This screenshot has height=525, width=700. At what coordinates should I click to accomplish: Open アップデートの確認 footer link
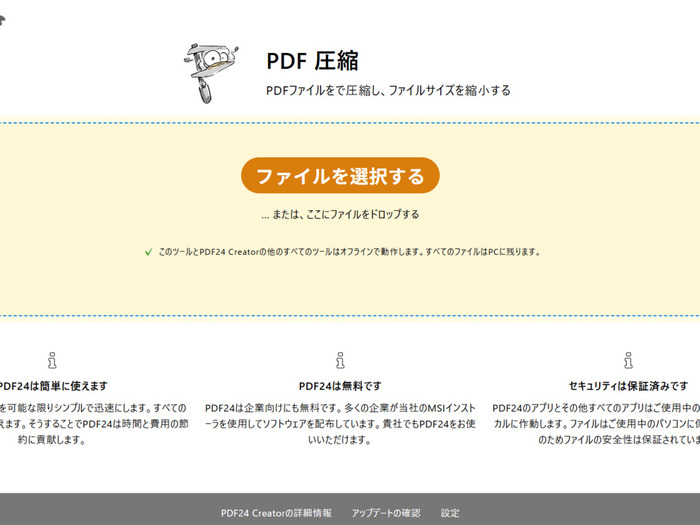click(x=386, y=513)
